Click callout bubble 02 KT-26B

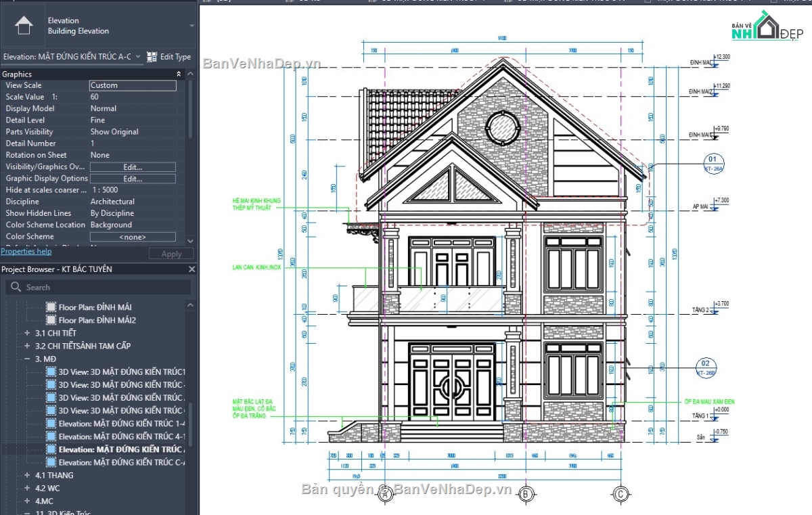705,367
